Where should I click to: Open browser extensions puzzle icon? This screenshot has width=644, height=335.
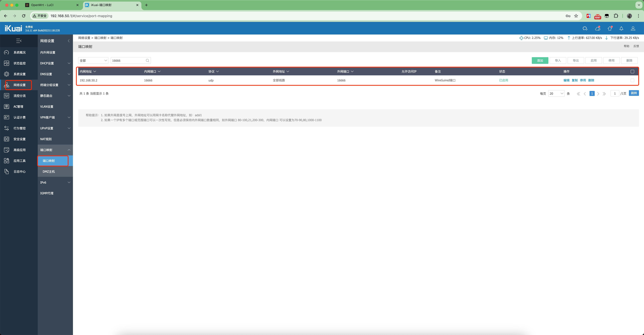pos(616,16)
